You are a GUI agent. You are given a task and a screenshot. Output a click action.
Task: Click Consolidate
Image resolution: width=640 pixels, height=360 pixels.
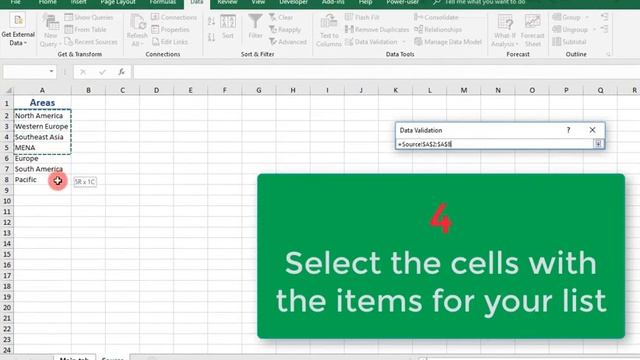[436, 18]
